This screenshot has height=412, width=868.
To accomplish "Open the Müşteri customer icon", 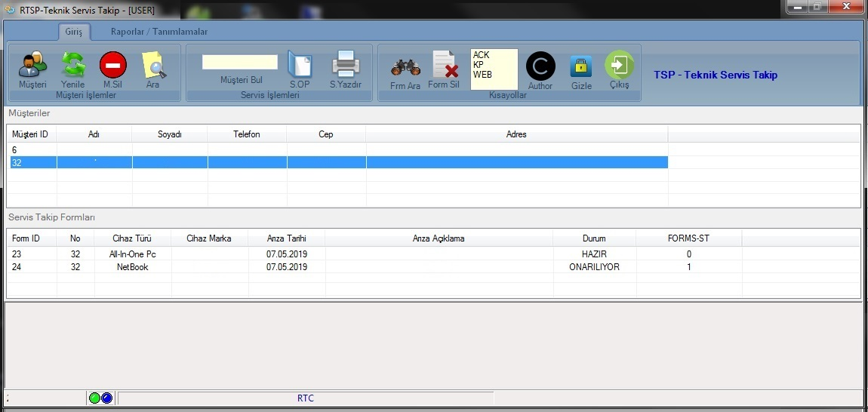I will coord(32,65).
